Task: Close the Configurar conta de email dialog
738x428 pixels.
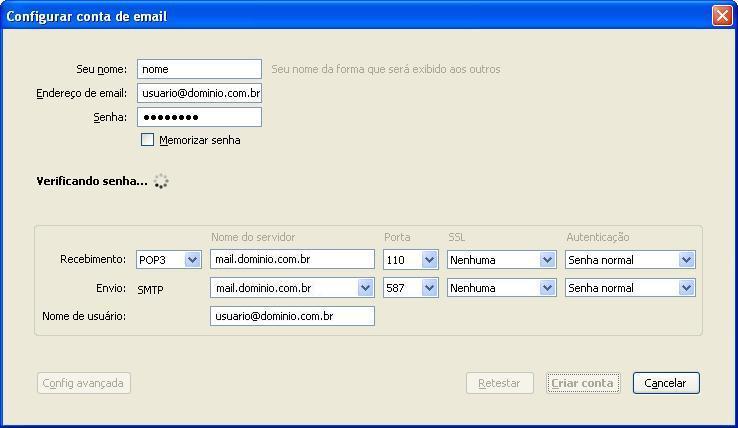Action: [722, 16]
